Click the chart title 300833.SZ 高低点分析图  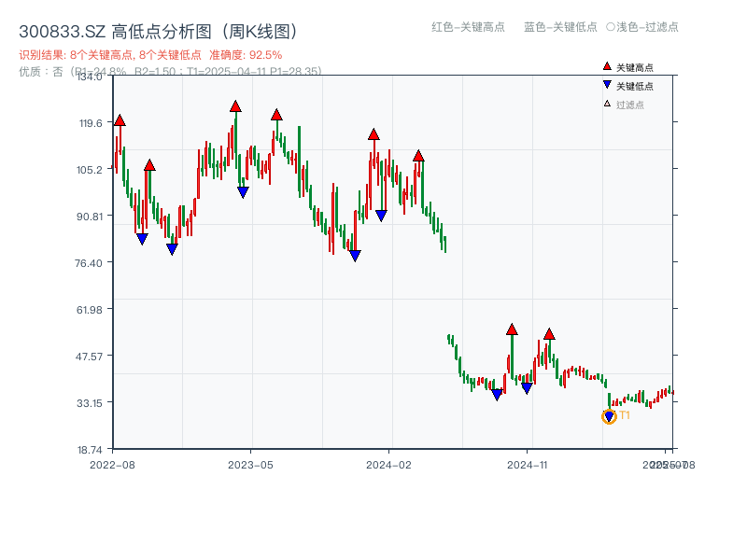[159, 29]
